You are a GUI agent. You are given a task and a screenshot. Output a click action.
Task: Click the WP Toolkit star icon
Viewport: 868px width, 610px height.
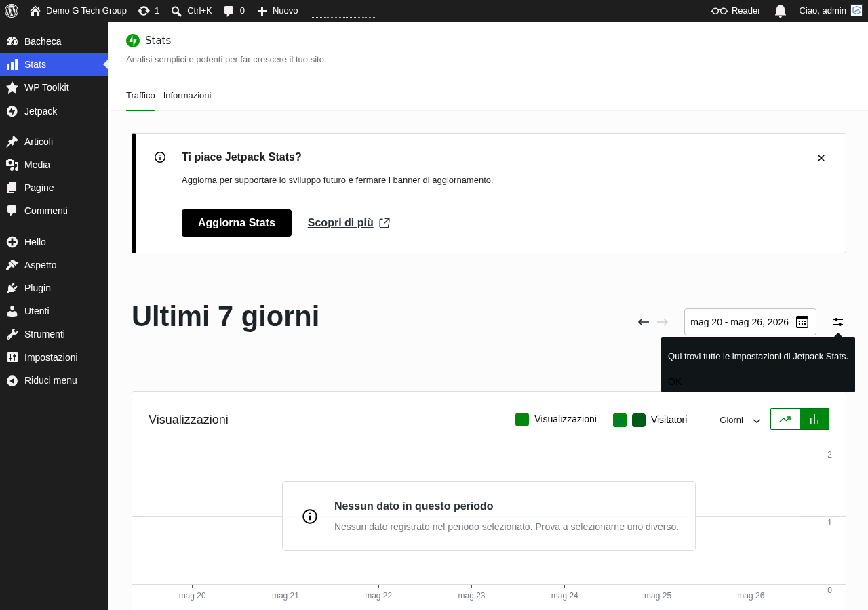coord(12,87)
